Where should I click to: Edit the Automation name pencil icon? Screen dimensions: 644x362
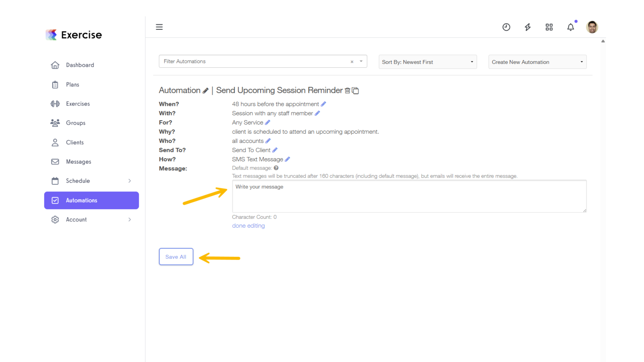(x=206, y=90)
